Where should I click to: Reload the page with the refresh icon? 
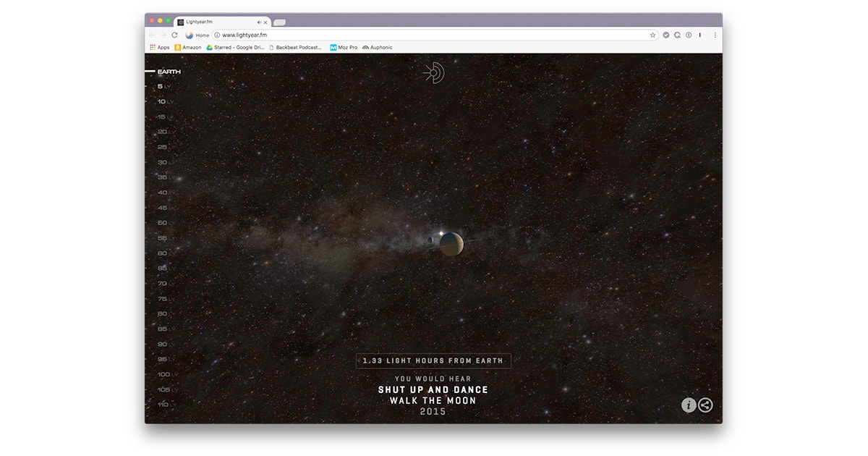pyautogui.click(x=174, y=35)
